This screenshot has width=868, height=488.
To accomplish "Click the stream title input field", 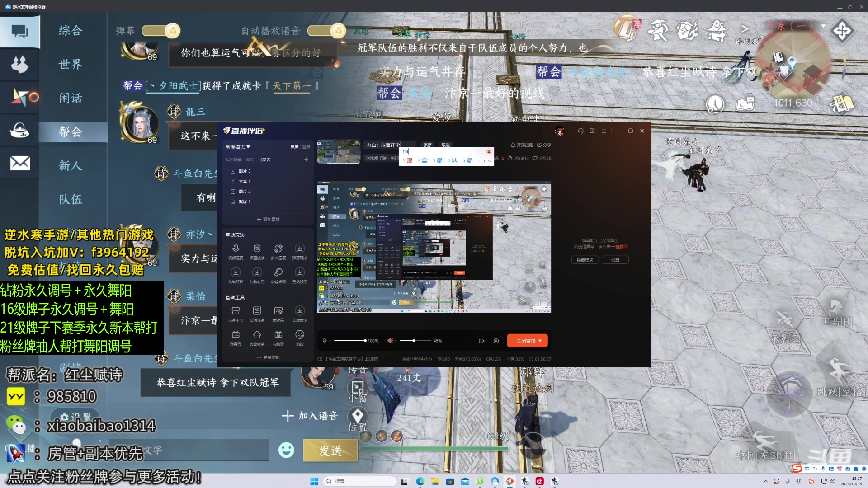I will [x=390, y=145].
